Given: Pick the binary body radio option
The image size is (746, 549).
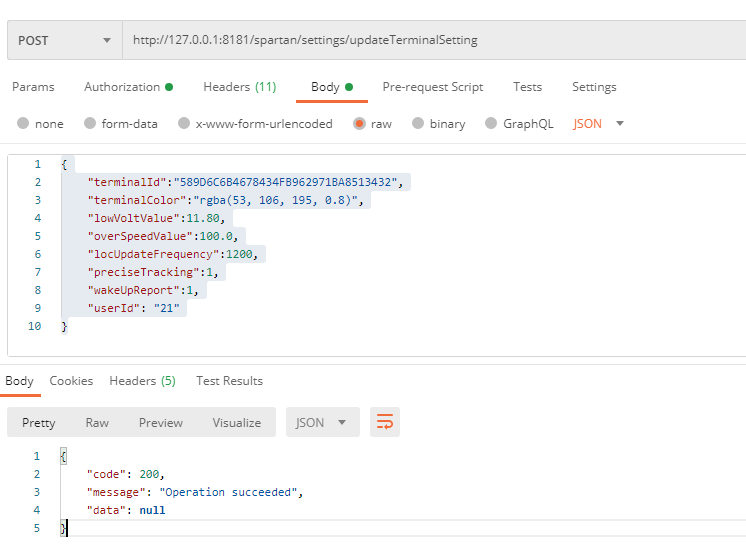Looking at the screenshot, I should tap(418, 124).
